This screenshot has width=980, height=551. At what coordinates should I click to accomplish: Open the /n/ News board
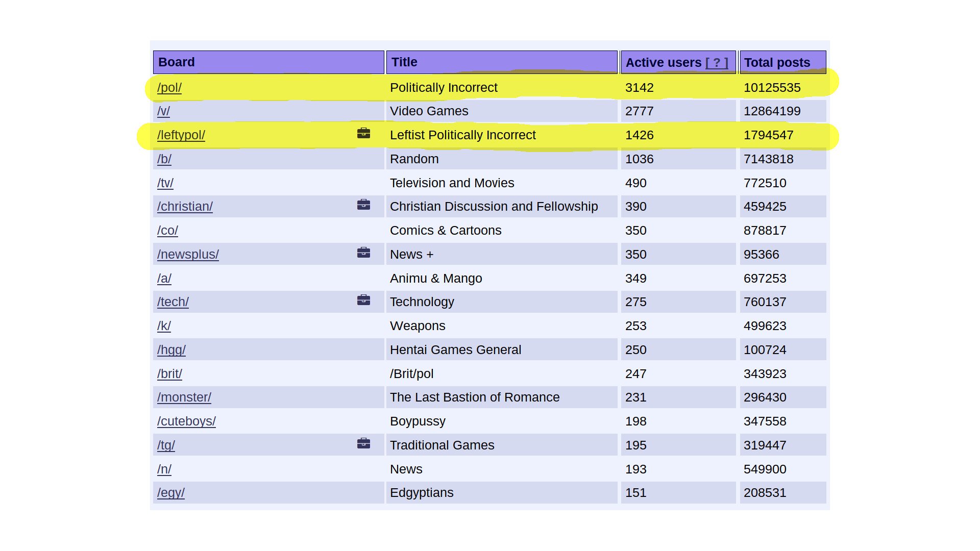tap(164, 469)
